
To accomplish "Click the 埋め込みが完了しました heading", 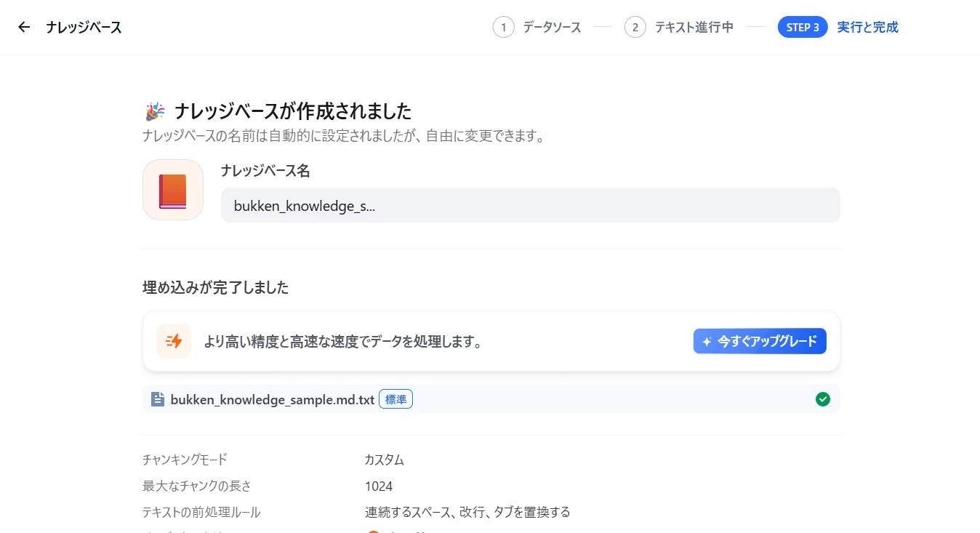I will (x=215, y=288).
